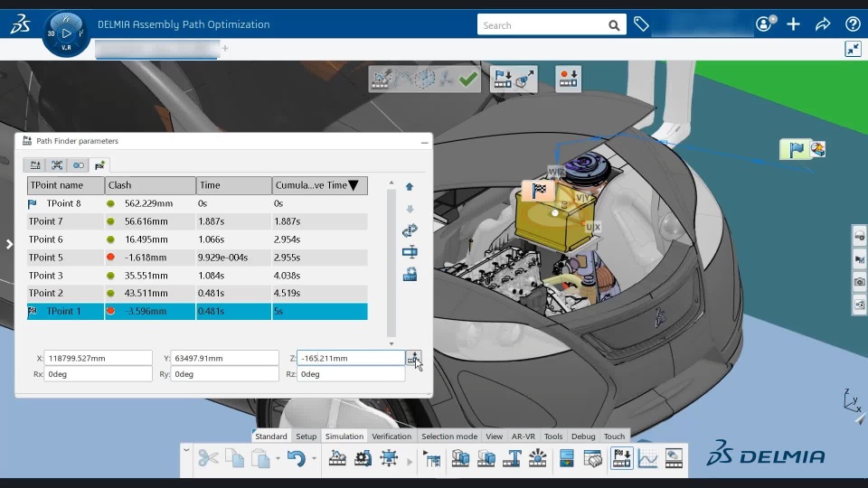Open the 3D compass play button
Viewport: 868px width, 488px height.
(x=66, y=33)
